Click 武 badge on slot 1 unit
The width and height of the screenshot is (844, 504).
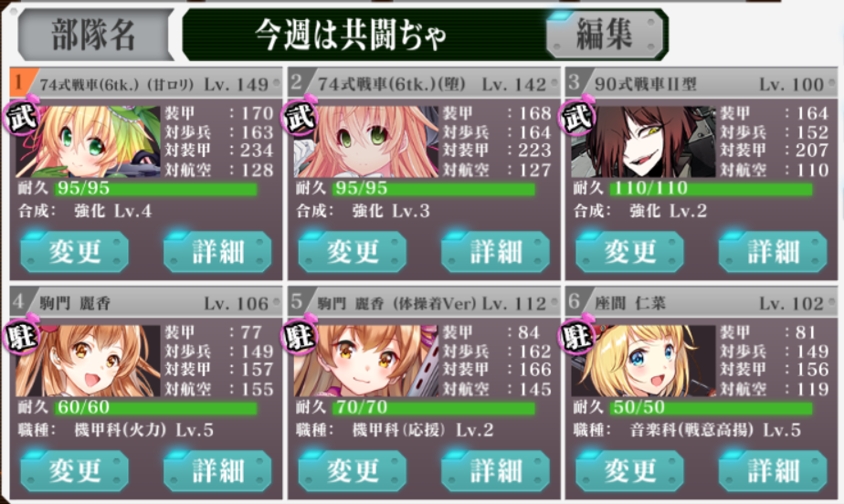(x=22, y=115)
